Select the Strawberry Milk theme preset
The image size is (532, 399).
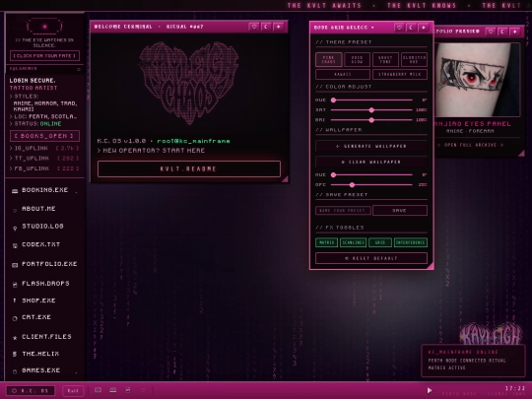[x=400, y=74]
